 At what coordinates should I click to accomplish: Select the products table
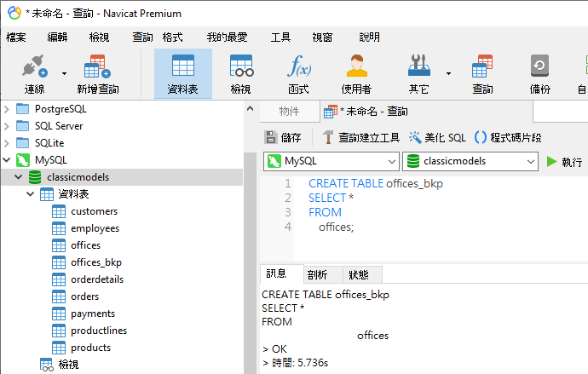pos(90,348)
